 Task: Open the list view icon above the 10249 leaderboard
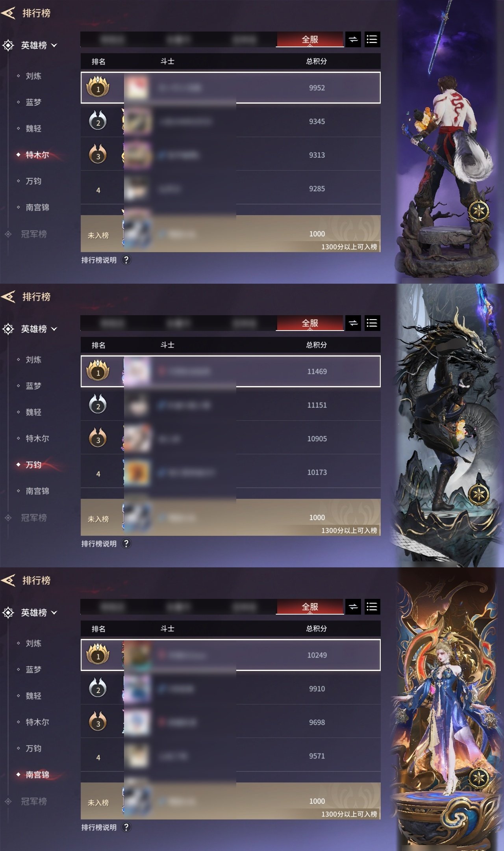click(372, 607)
